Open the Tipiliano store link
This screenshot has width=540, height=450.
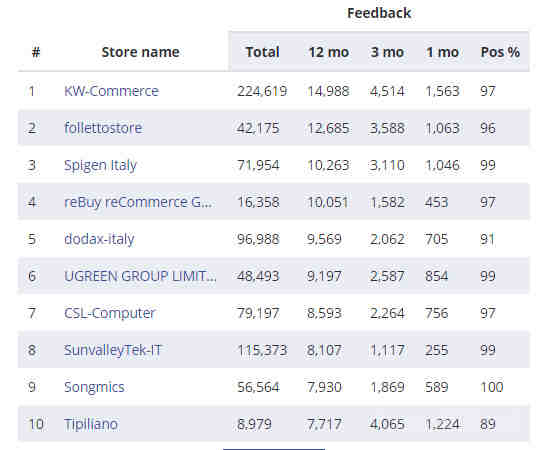(x=91, y=424)
